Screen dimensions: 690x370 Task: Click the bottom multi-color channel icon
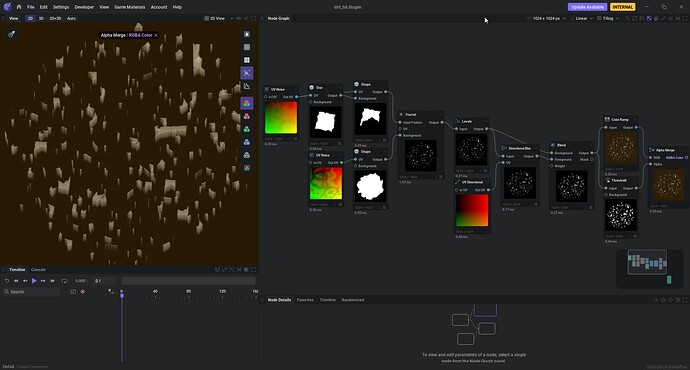click(247, 168)
